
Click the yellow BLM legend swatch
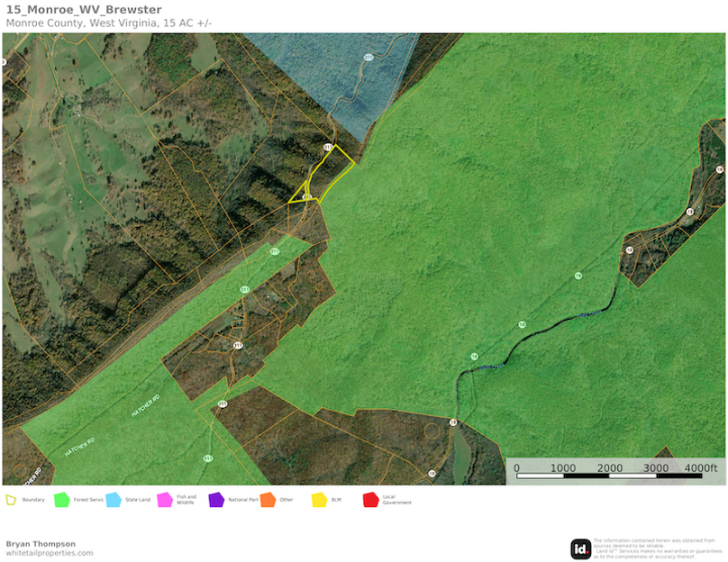(x=319, y=499)
